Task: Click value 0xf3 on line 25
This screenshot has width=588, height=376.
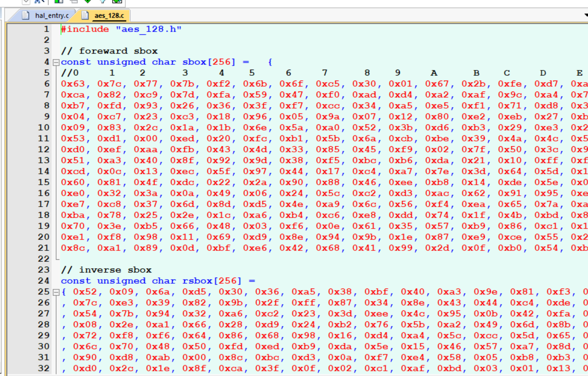Action: 558,292
